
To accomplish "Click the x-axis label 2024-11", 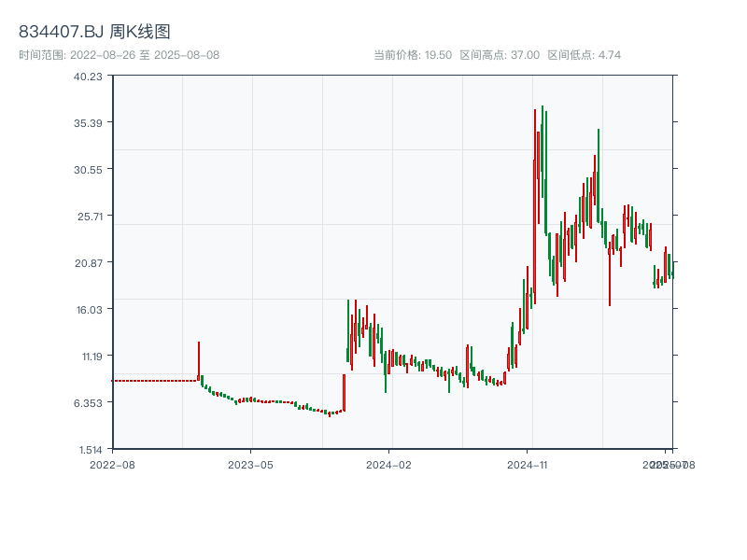I will click(x=527, y=465).
